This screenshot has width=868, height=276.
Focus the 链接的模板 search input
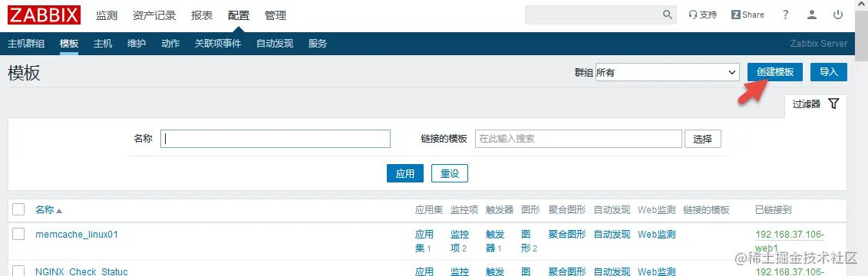pos(579,139)
